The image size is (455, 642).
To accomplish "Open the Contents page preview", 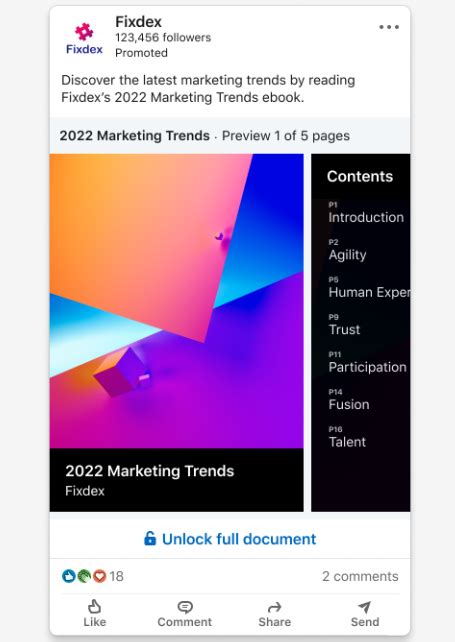I will [x=360, y=332].
